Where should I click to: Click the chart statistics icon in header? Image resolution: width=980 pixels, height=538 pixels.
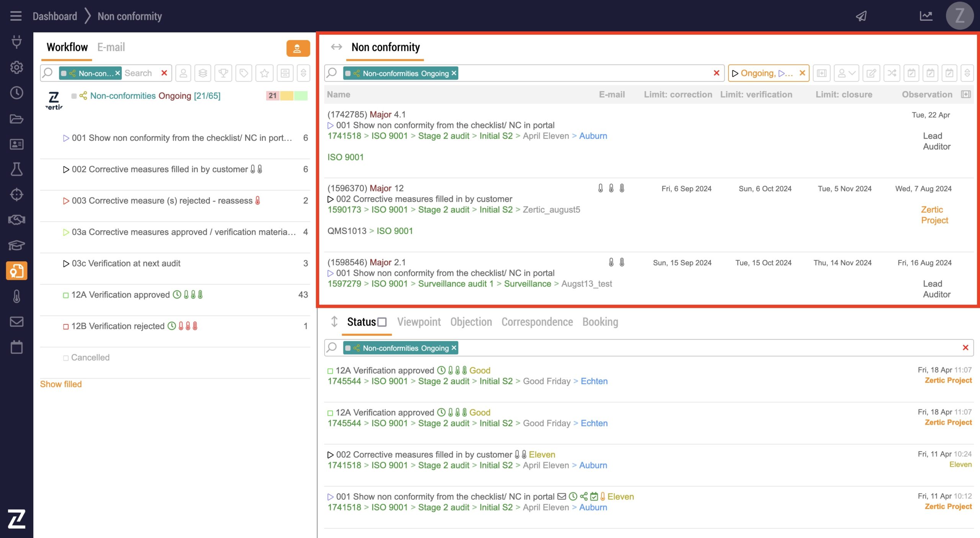926,16
